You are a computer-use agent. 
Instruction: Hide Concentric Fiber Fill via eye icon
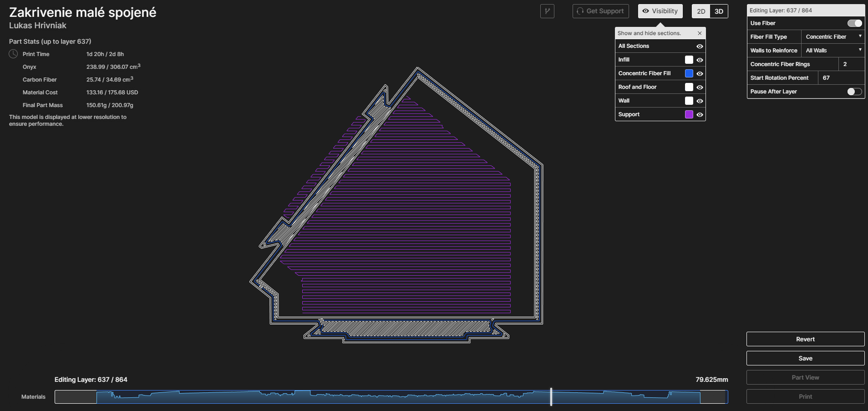click(700, 74)
